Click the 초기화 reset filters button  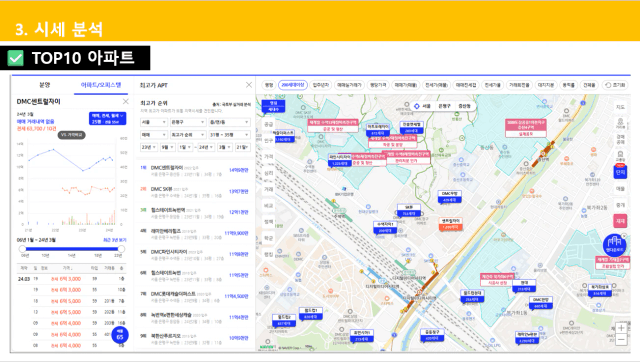click(615, 85)
